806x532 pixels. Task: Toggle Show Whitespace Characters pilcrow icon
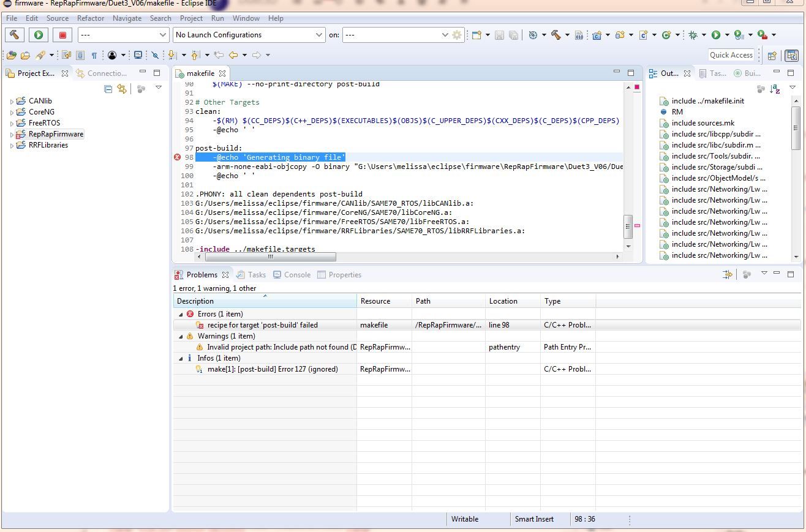[94, 55]
